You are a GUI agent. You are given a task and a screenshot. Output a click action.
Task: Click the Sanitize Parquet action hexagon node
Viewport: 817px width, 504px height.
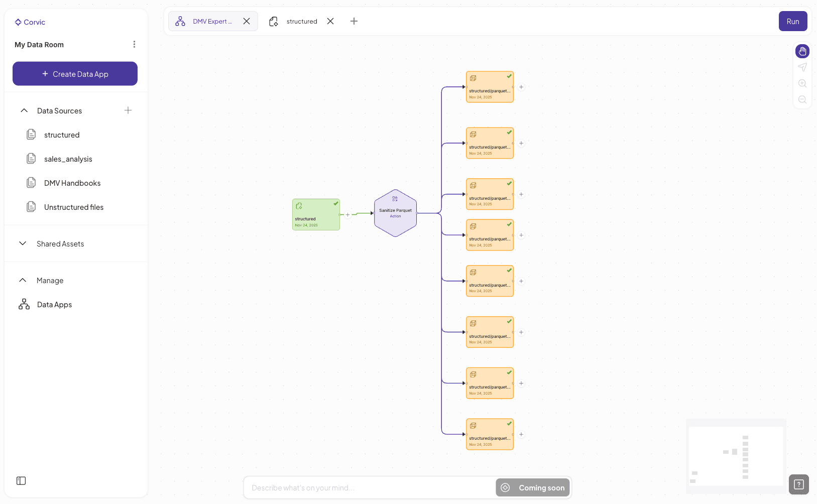[395, 213]
